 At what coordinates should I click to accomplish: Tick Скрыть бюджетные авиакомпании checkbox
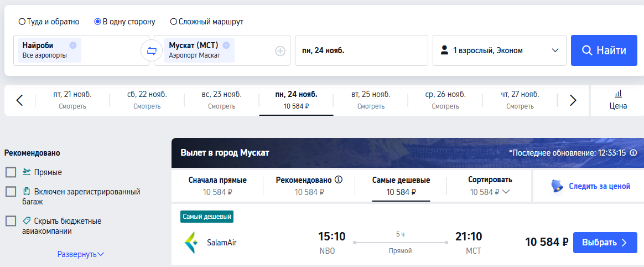pos(11,222)
